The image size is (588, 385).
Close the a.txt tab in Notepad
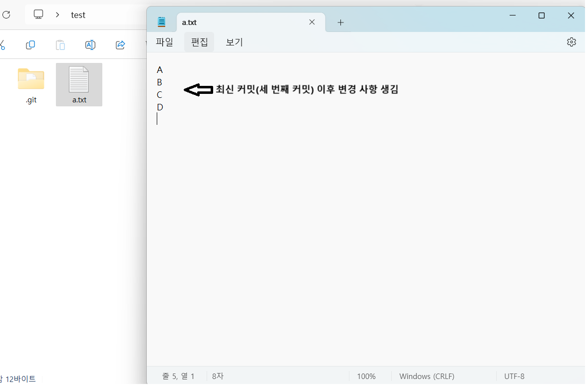click(312, 22)
